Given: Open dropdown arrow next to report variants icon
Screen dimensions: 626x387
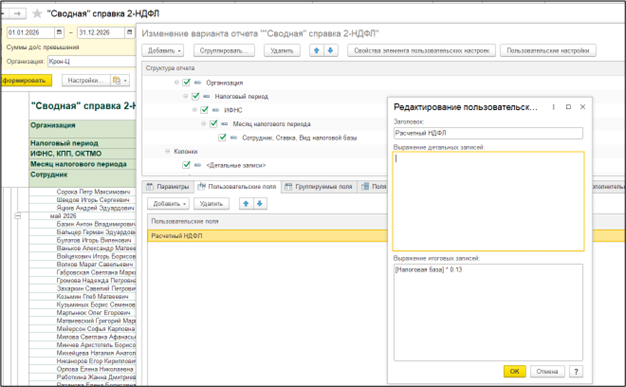Looking at the screenshot, I should pyautogui.click(x=125, y=81).
